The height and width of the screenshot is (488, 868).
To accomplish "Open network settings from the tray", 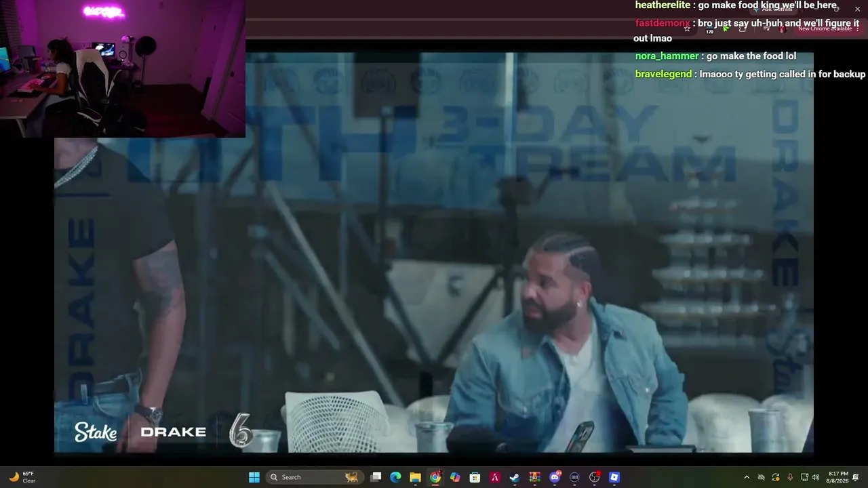I will [804, 477].
